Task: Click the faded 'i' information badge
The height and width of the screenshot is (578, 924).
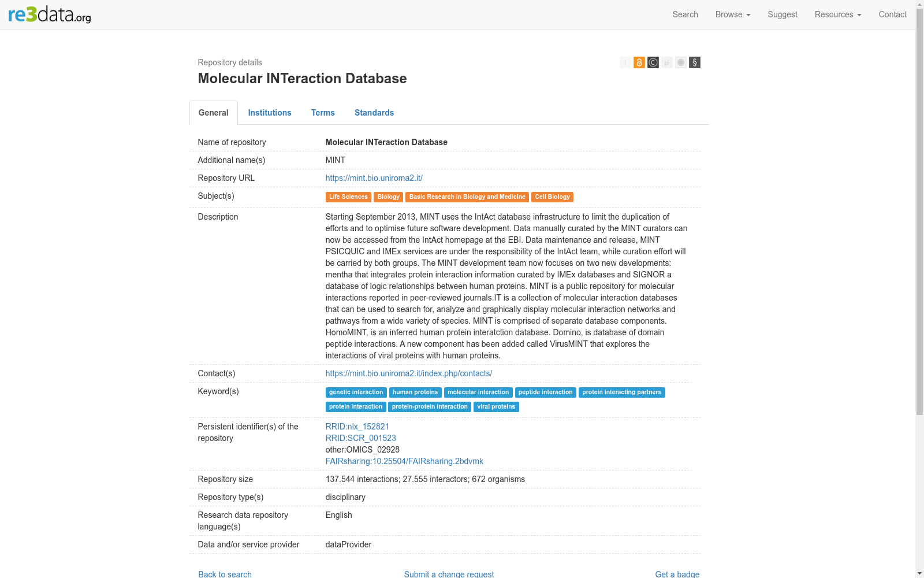Action: [625, 62]
